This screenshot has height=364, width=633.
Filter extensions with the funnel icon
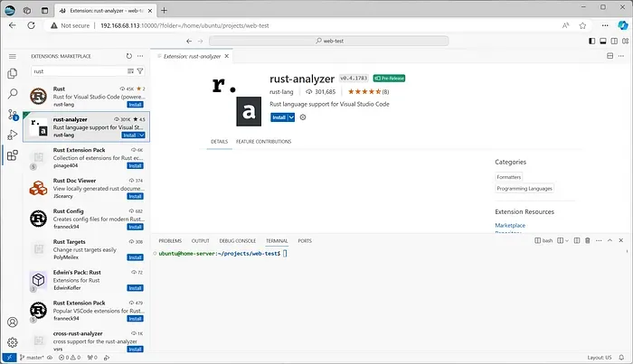pos(140,71)
